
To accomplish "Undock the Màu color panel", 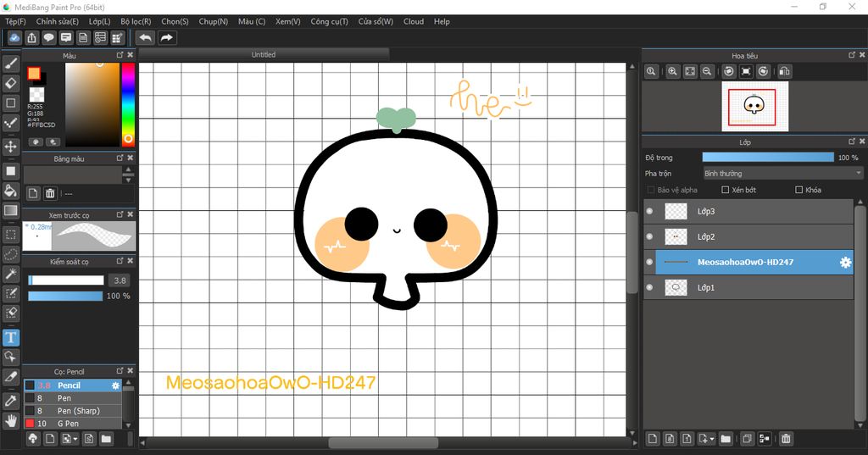I will [x=120, y=55].
